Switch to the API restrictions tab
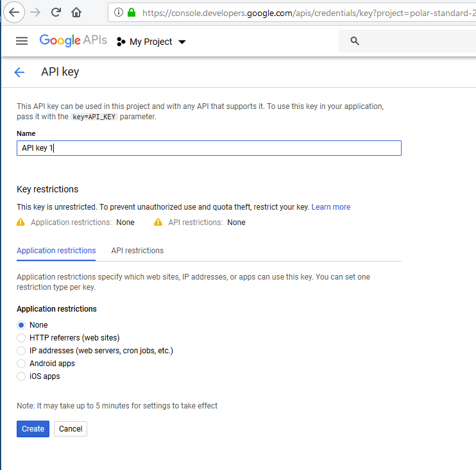Screen dimensions: 476x470 [137, 251]
